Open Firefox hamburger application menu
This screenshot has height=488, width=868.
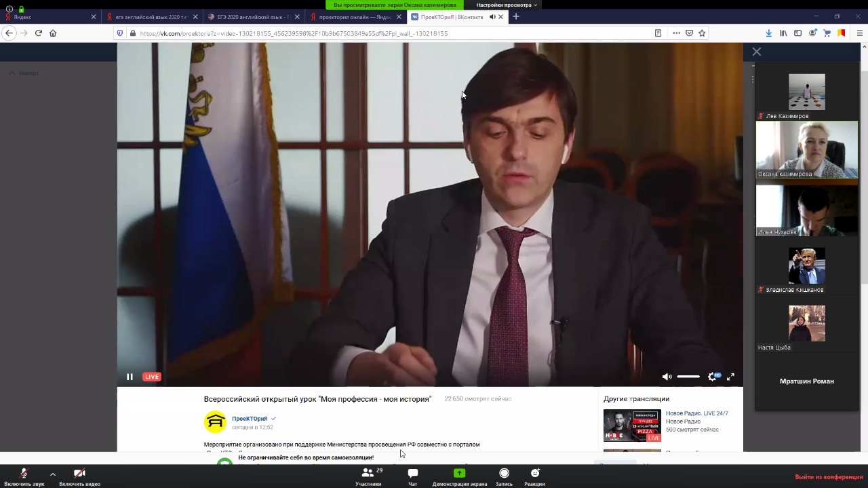859,33
